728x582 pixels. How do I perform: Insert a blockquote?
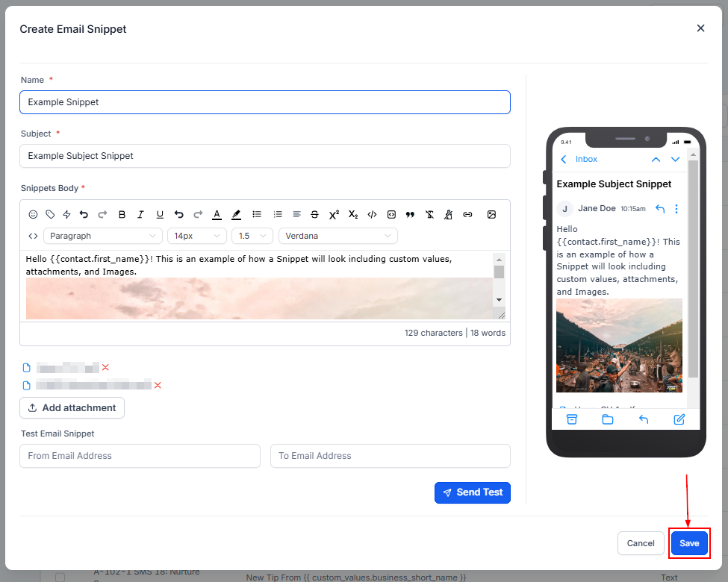pyautogui.click(x=410, y=214)
